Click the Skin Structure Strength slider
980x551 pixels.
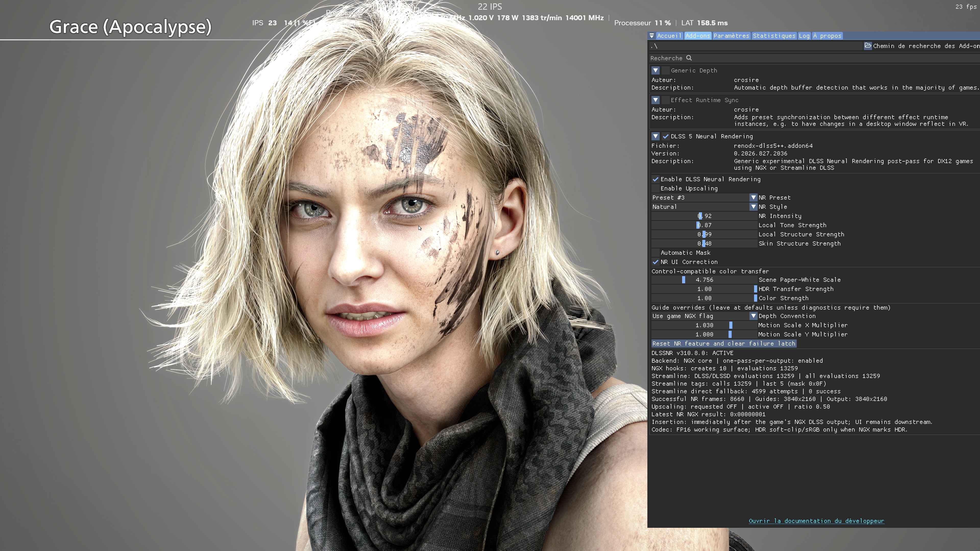click(704, 243)
